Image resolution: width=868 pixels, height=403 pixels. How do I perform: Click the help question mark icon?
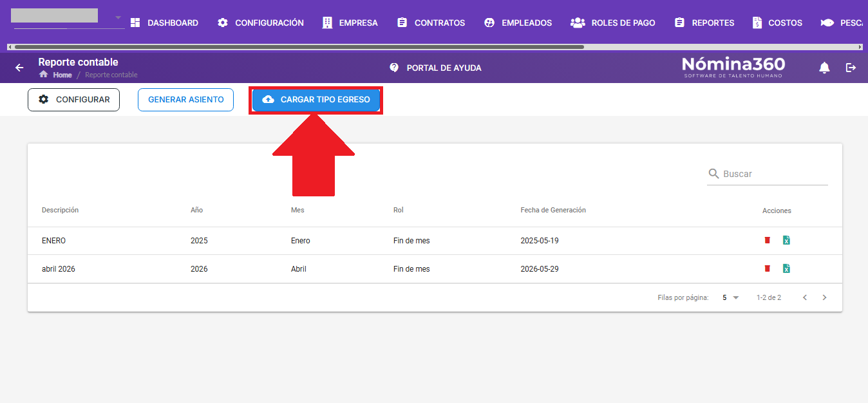[394, 68]
